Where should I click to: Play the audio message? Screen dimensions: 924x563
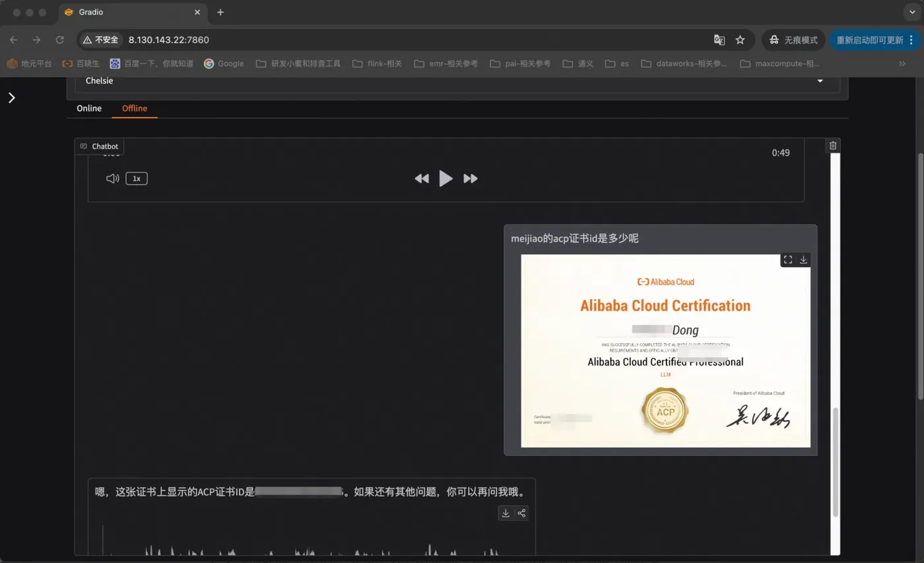[446, 178]
